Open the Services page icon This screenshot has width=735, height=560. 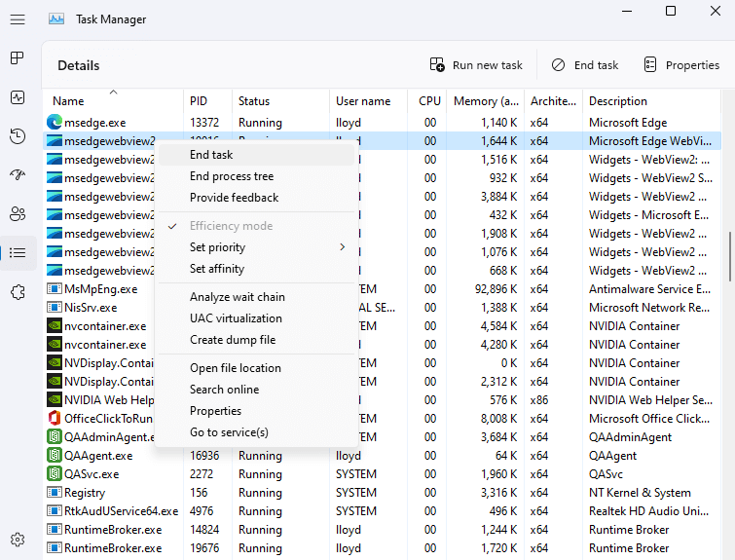point(18,292)
